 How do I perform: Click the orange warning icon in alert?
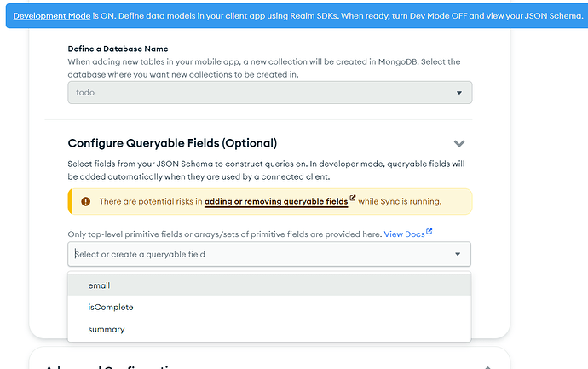tap(85, 202)
